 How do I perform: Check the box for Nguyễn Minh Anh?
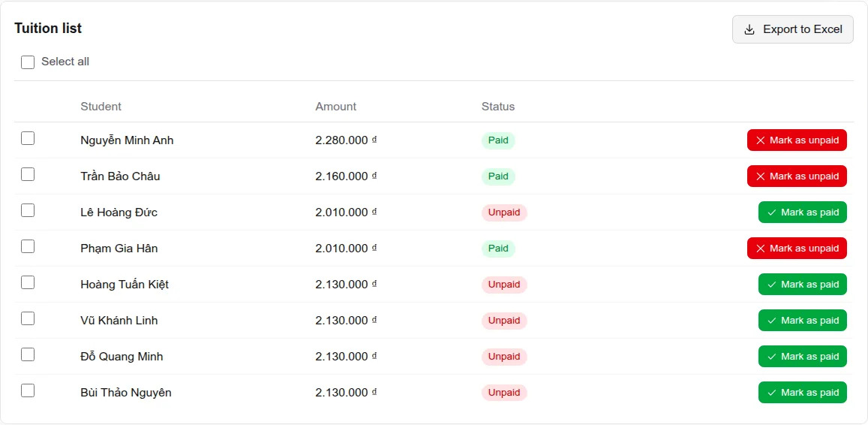[x=28, y=138]
